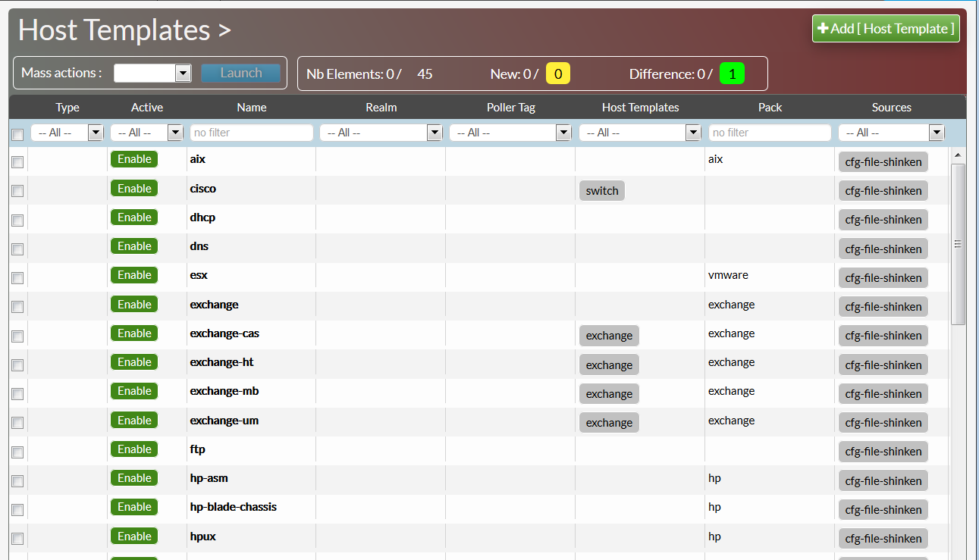Open the Sources filter dropdown
This screenshot has height=560, width=979.
(891, 133)
